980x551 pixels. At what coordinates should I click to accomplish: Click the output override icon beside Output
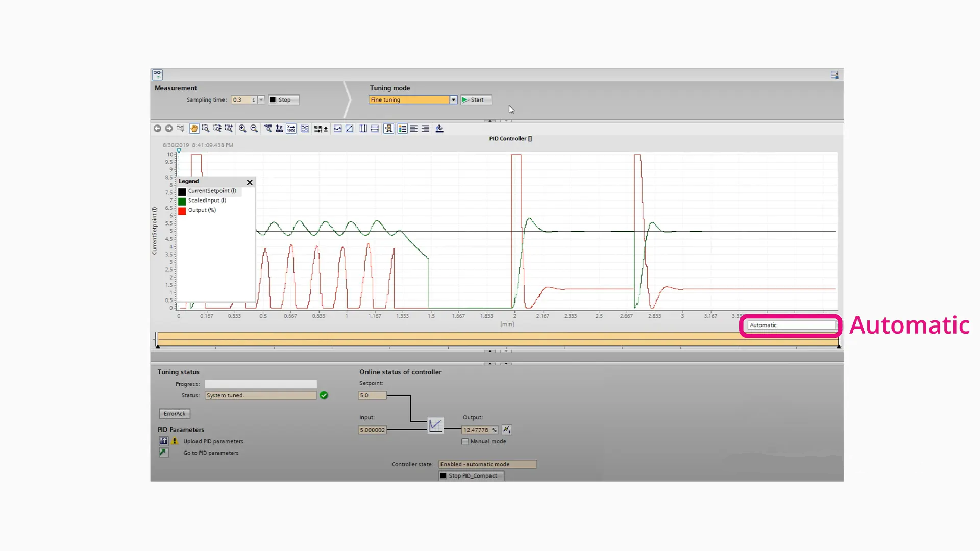[x=507, y=430]
